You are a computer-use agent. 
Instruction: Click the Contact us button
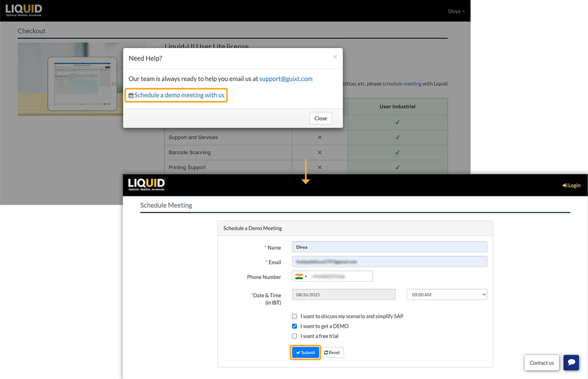tap(541, 362)
